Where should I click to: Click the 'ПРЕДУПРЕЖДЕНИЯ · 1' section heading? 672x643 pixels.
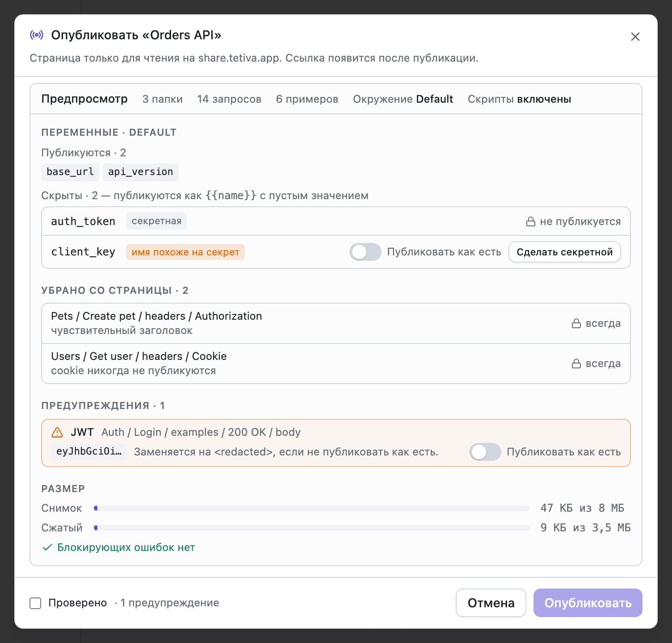click(103, 405)
